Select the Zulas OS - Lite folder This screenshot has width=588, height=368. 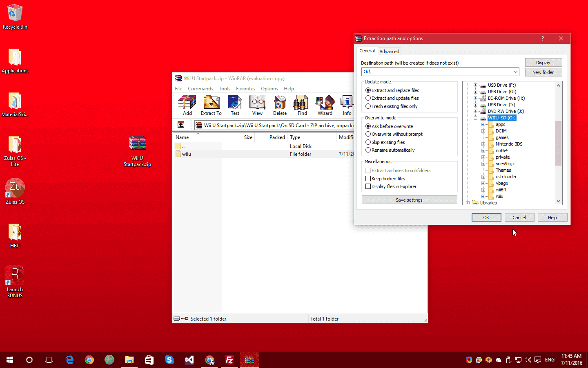15,151
